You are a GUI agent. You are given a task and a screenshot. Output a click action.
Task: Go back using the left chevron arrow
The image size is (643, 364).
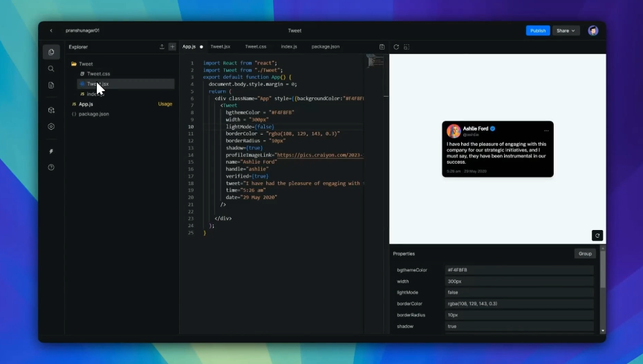51,30
